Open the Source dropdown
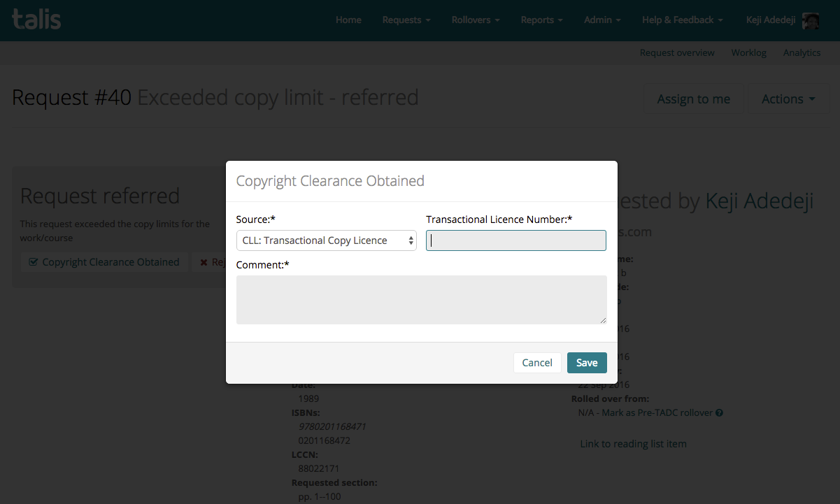This screenshot has width=840, height=504. click(326, 240)
